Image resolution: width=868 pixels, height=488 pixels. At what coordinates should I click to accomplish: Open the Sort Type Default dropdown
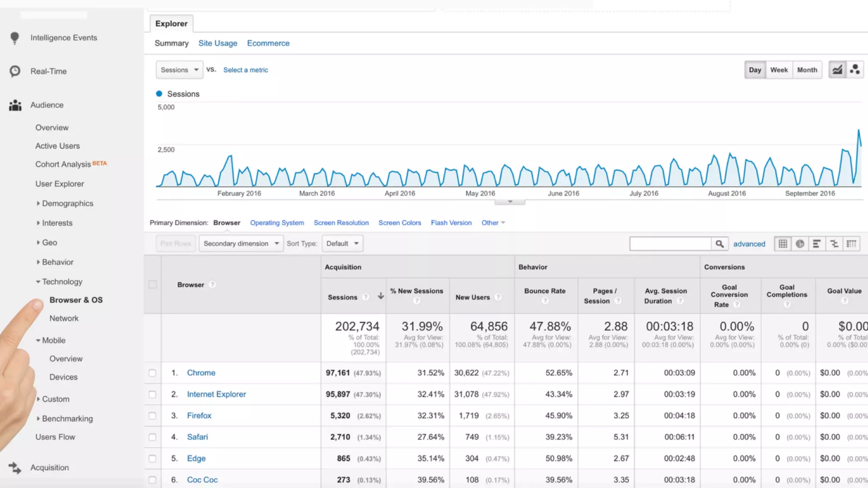[x=342, y=244]
